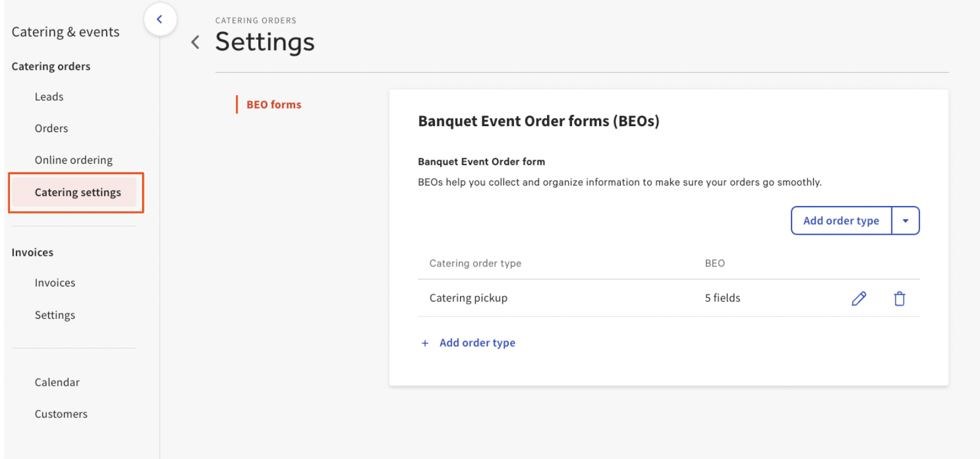
Task: Click the Add order type button
Action: click(840, 220)
